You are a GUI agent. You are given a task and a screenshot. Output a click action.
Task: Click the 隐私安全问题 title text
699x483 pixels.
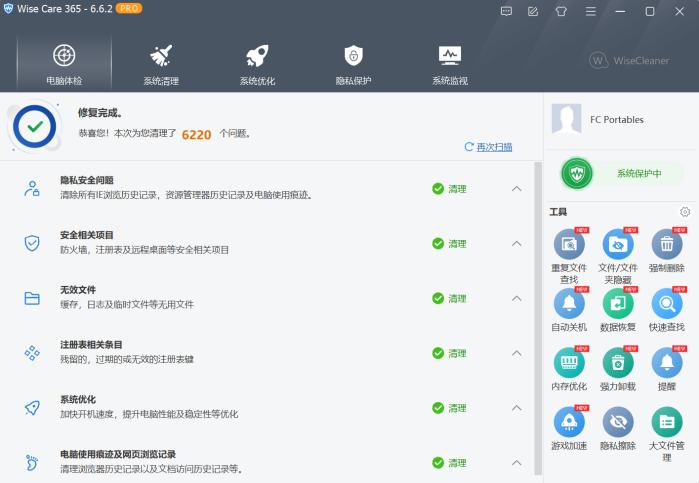(87, 180)
